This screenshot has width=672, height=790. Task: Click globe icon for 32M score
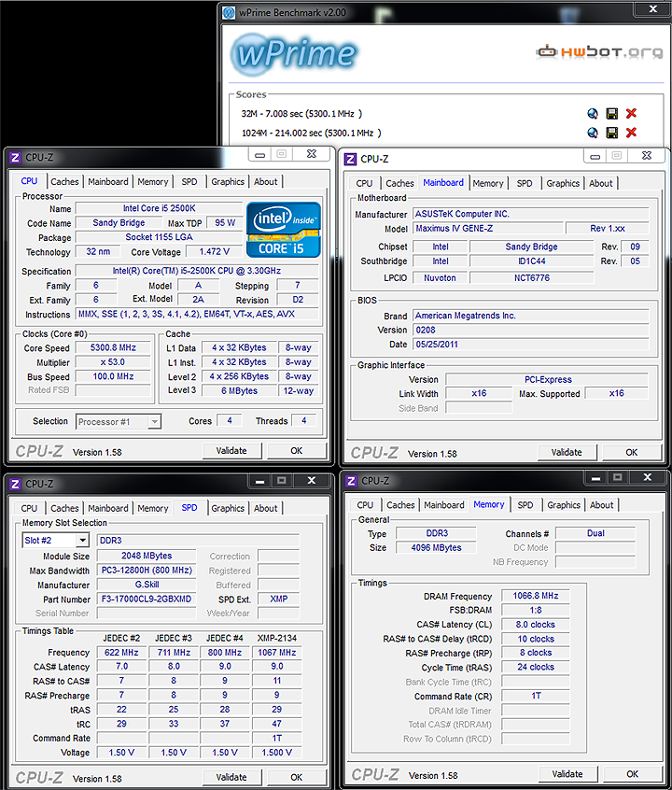click(x=593, y=113)
